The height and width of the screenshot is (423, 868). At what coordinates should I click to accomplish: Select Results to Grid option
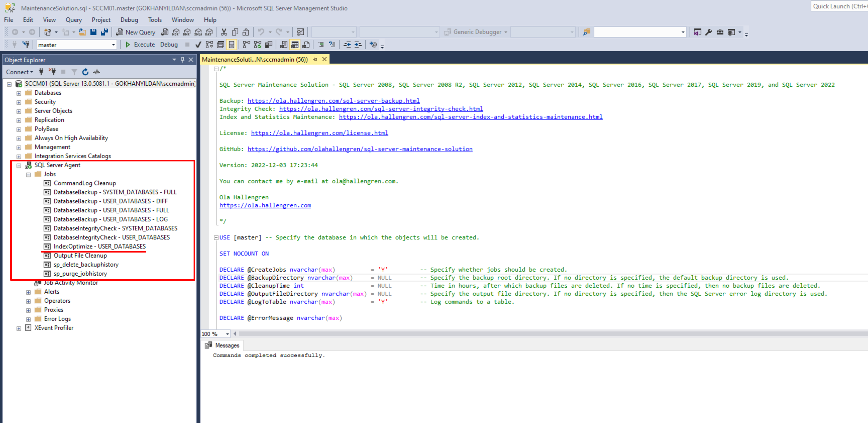click(x=295, y=45)
